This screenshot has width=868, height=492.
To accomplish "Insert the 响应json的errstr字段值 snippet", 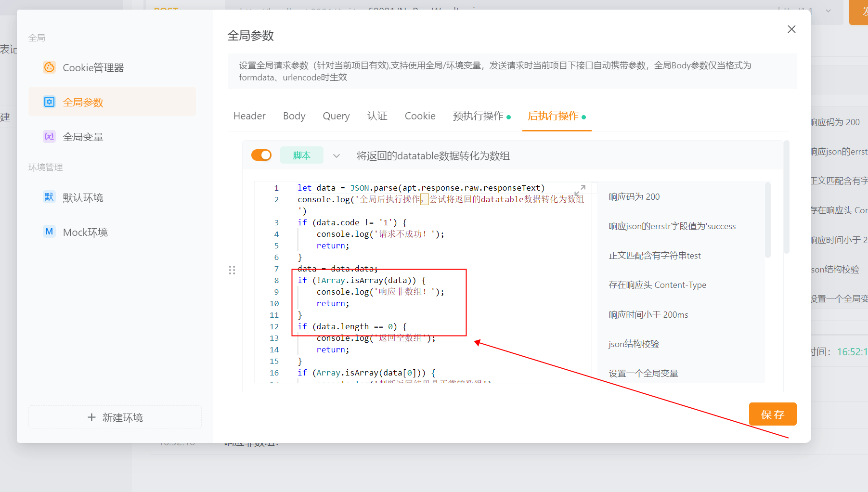I will pyautogui.click(x=672, y=226).
